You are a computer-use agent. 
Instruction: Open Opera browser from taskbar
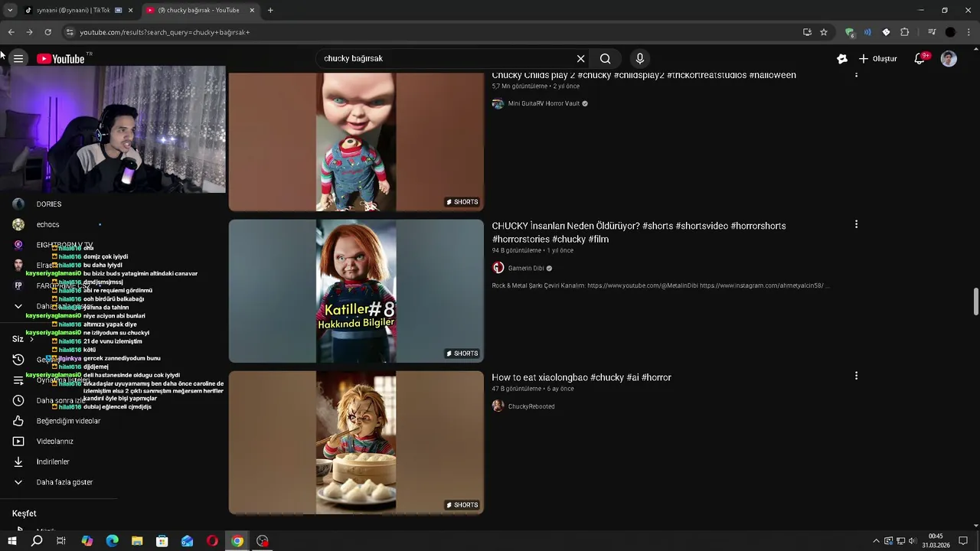(x=212, y=541)
